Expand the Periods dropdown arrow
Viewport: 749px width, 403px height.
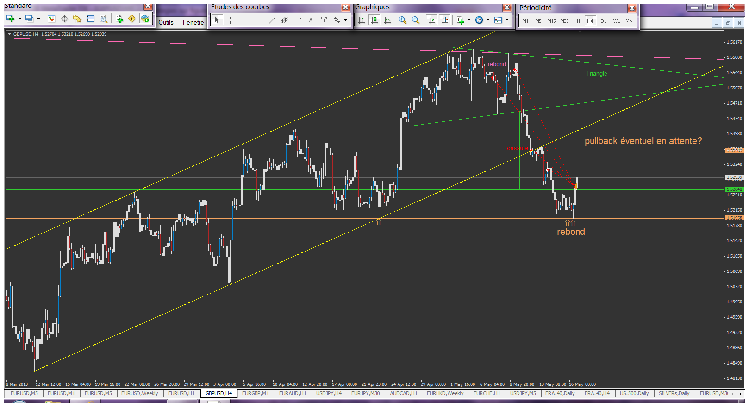point(488,20)
